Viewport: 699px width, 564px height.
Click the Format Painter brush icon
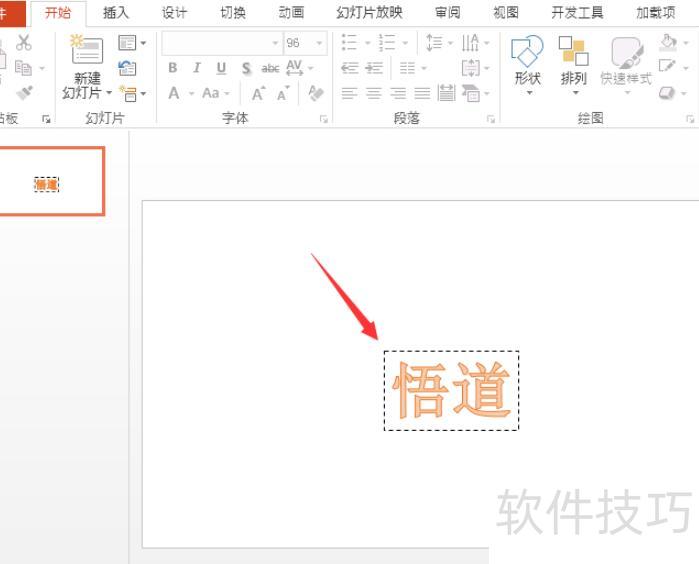pyautogui.click(x=25, y=93)
